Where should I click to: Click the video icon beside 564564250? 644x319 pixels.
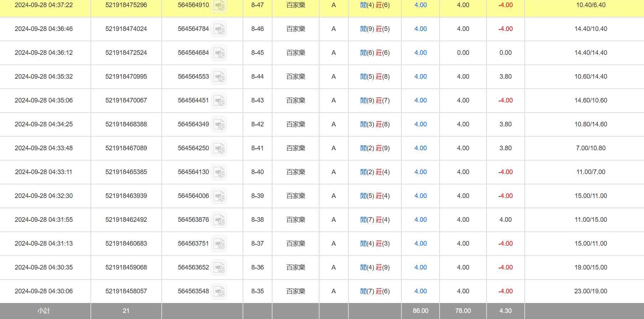(x=219, y=148)
